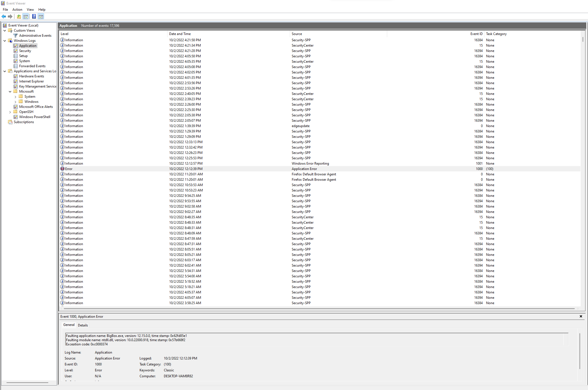Click computer name DESKTOP-VAM8R82
Screen dimensions: 588x390
tap(178, 376)
